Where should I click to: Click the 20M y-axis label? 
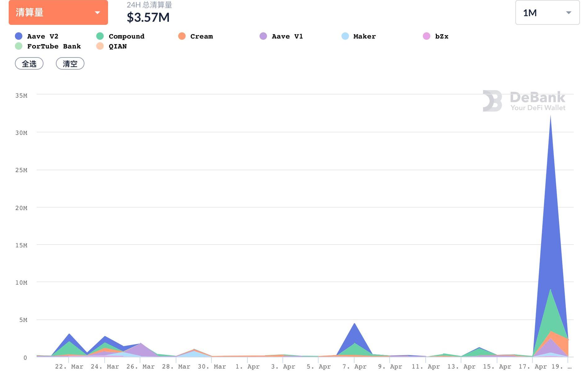21,208
